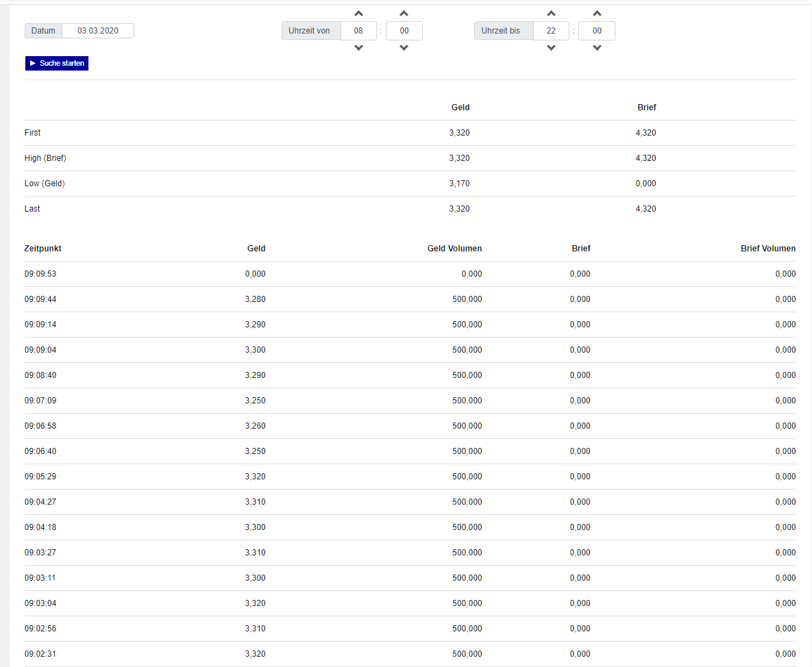Focus the 'Uhrzeit von' hour field 08
Image resolution: width=812 pixels, height=667 pixels.
(358, 31)
